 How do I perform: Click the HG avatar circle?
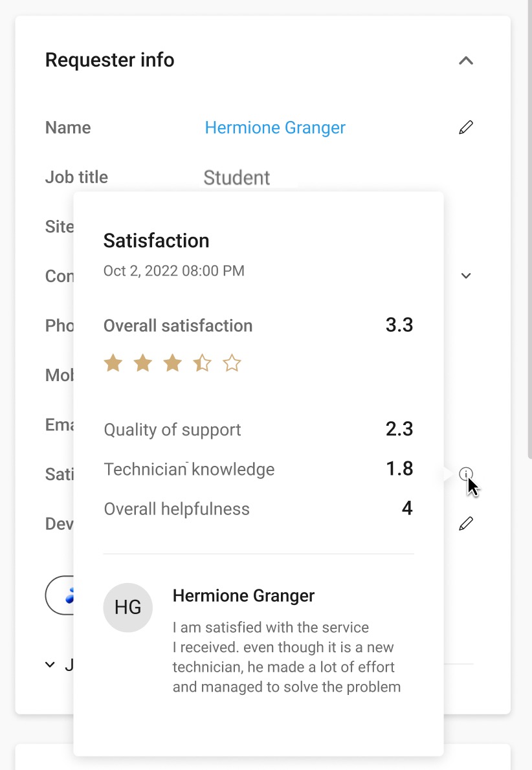127,608
